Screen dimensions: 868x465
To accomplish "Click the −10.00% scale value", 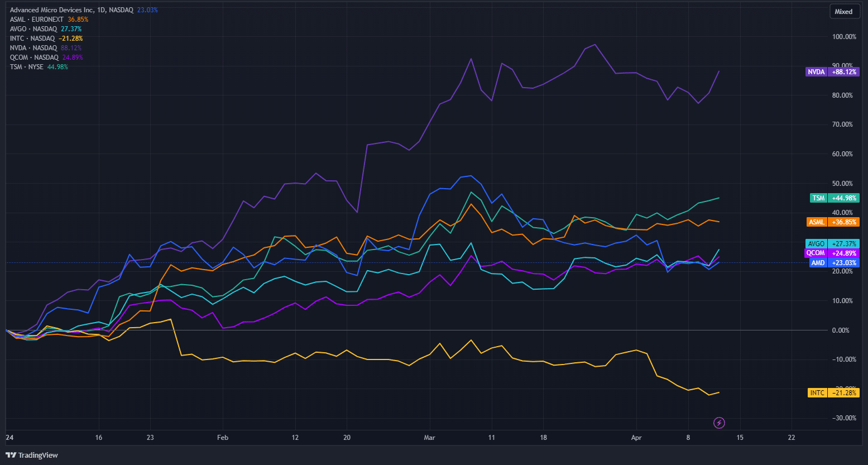I will (843, 359).
